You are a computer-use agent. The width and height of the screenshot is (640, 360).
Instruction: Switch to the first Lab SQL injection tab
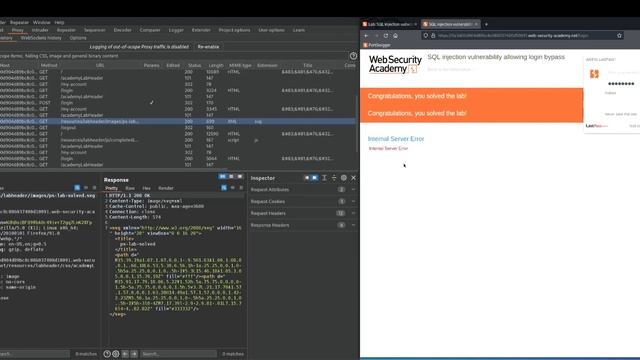(389, 24)
